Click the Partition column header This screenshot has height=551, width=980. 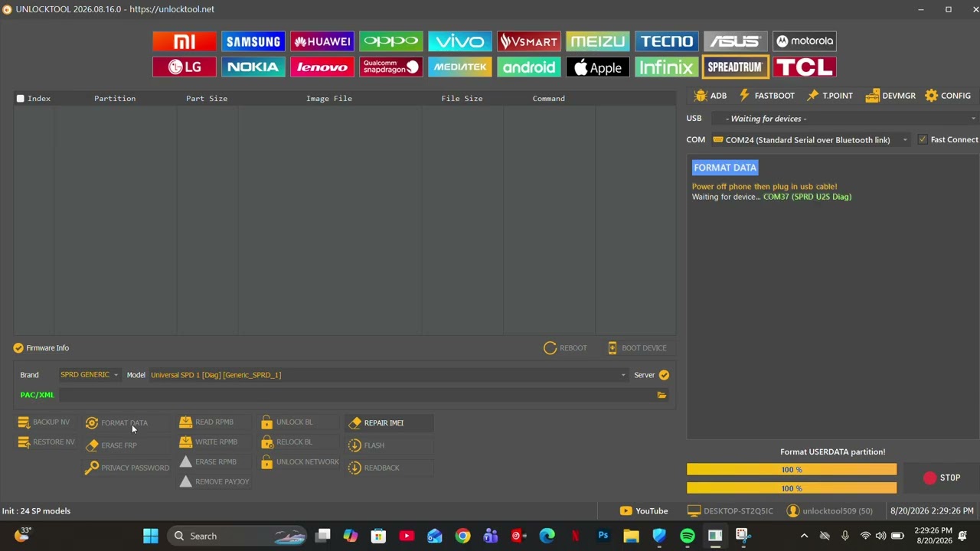point(115,99)
